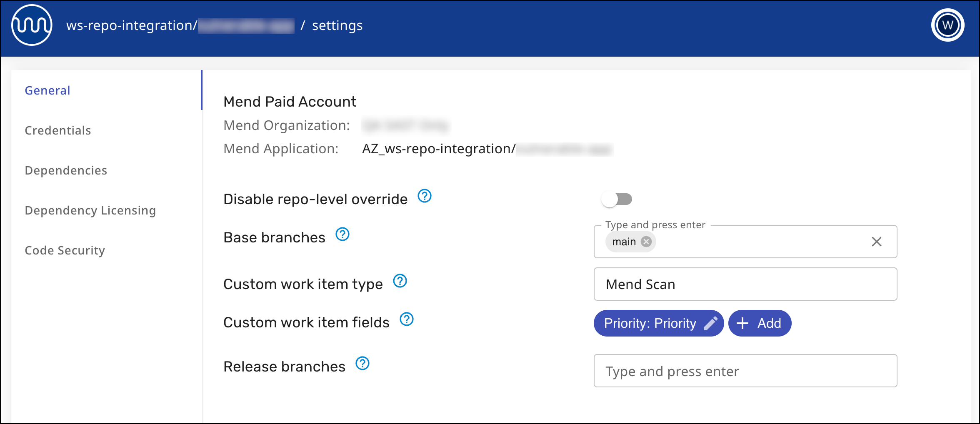
Task: Click the Mend logo in header
Action: pyautogui.click(x=32, y=25)
